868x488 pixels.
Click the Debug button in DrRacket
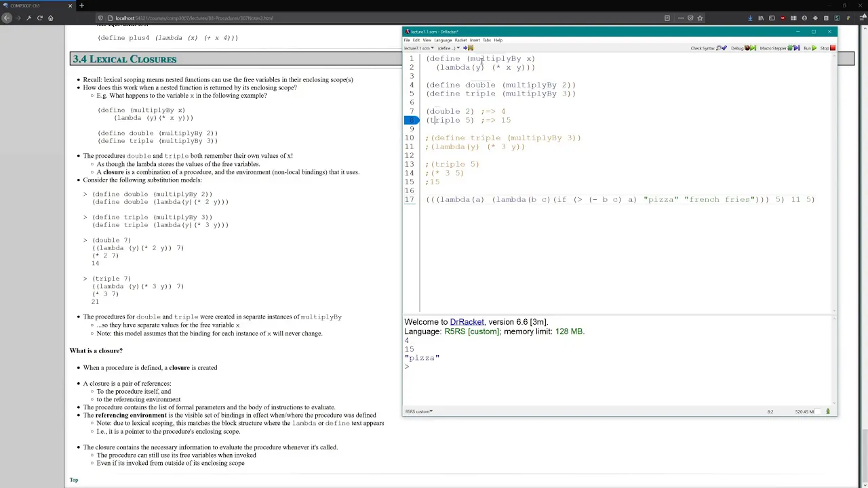[743, 48]
